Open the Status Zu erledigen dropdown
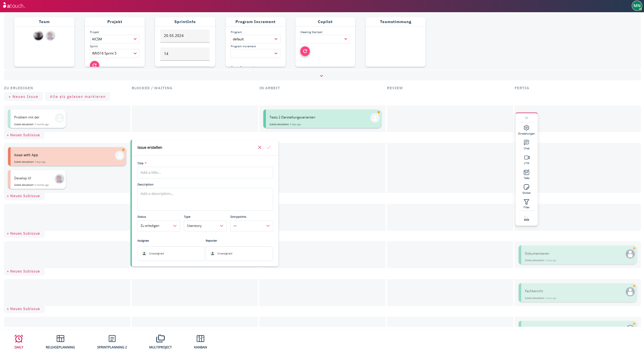This screenshot has width=644, height=352. coord(158,226)
